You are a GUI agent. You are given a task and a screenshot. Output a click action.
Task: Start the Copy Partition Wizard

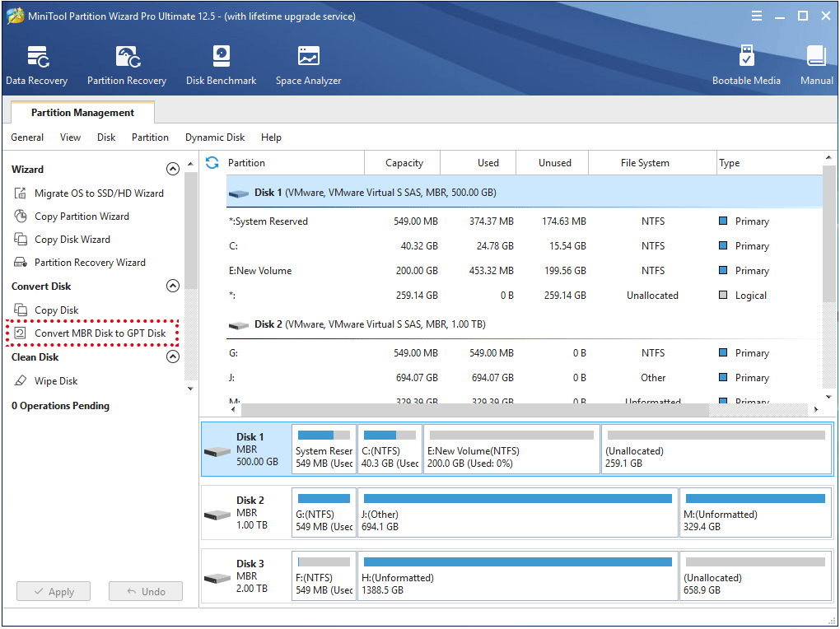[x=82, y=217]
